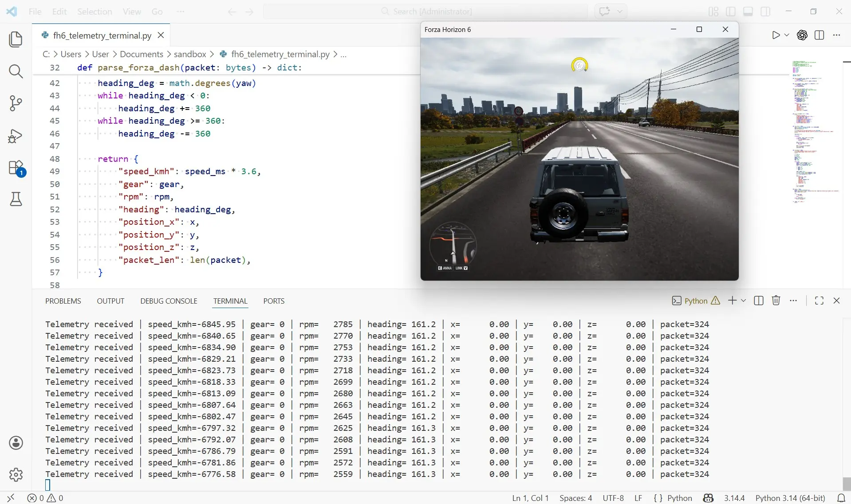Click LF end of line selector
The image size is (851, 504).
(638, 498)
